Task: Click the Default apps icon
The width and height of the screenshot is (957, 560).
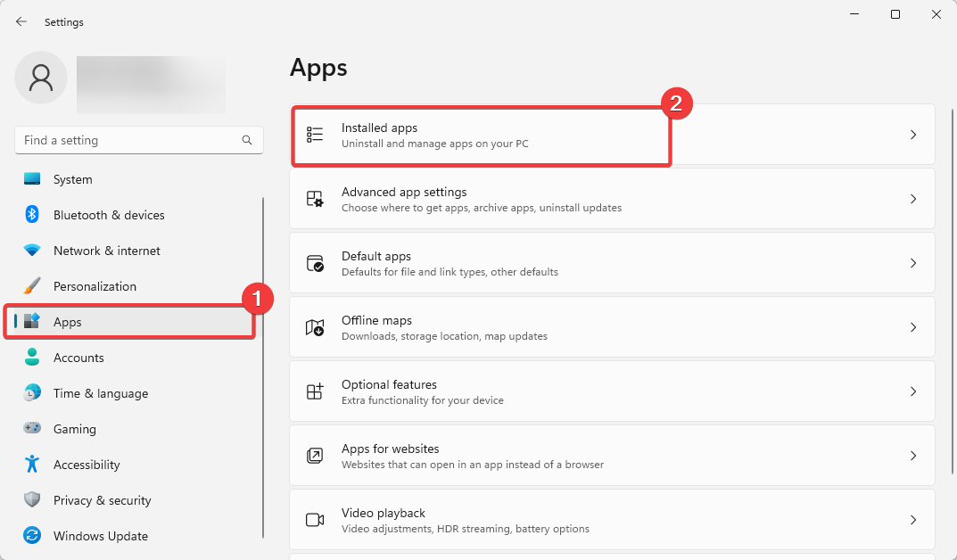Action: [x=315, y=263]
